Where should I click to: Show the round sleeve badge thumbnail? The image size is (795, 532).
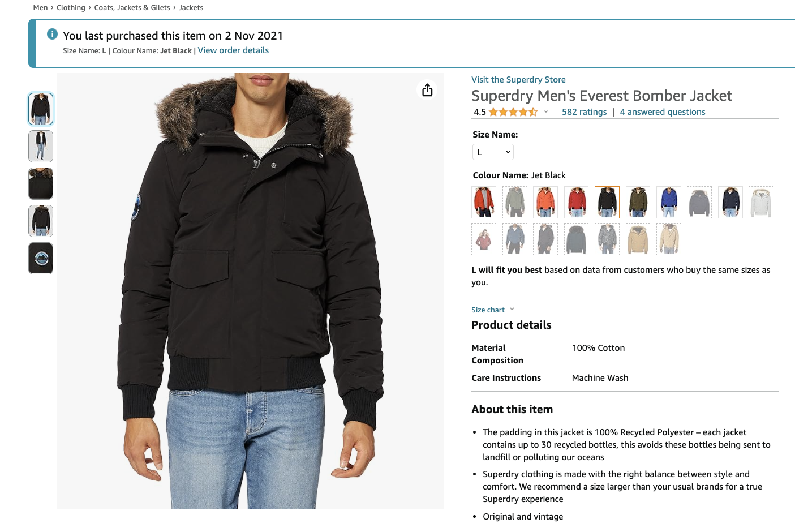tap(41, 258)
